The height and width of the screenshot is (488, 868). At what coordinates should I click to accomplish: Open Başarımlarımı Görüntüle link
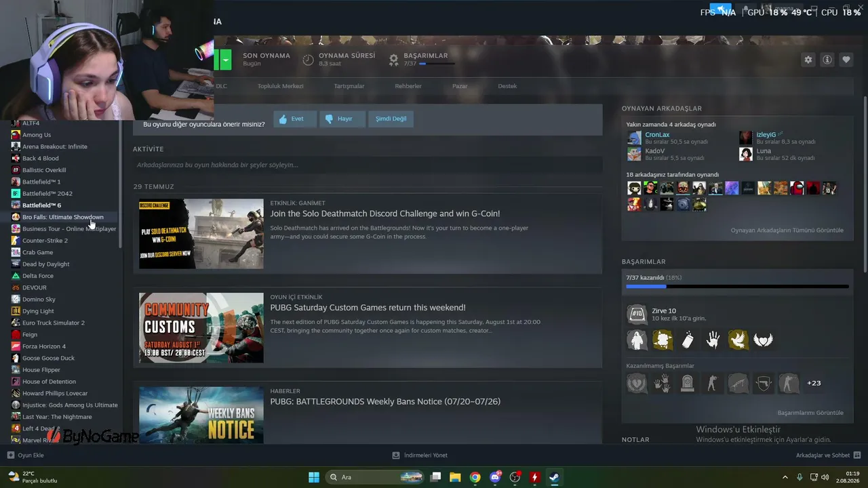click(x=810, y=413)
